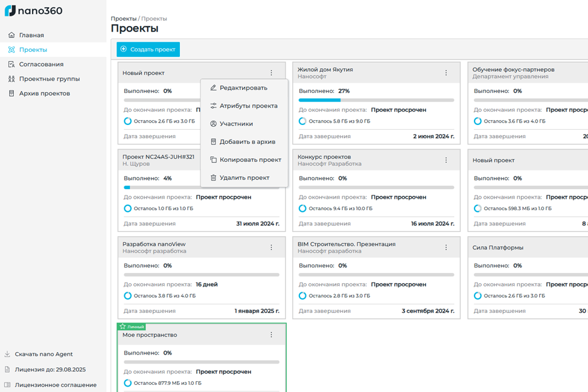Click the home icon beside Главная
The height and width of the screenshot is (392, 588).
coord(11,35)
